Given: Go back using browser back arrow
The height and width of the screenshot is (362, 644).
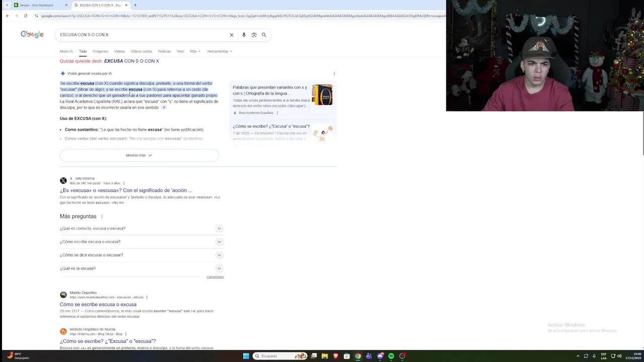Looking at the screenshot, I should (x=8, y=16).
